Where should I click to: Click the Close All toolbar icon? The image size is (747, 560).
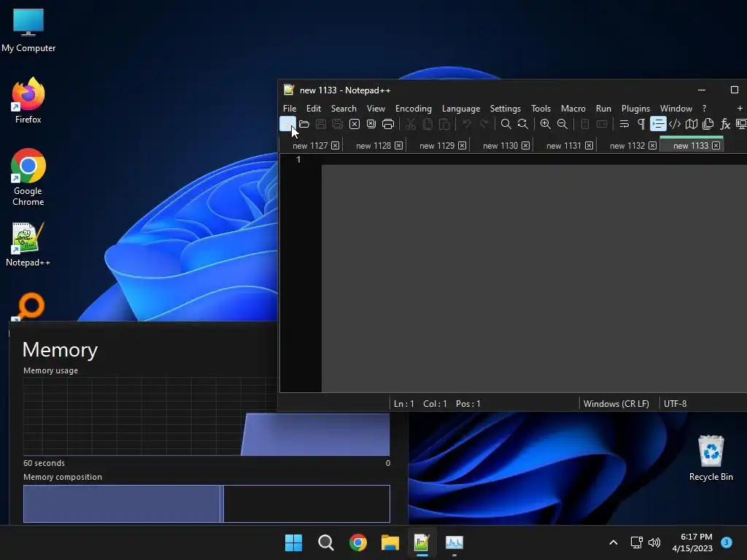pos(371,124)
